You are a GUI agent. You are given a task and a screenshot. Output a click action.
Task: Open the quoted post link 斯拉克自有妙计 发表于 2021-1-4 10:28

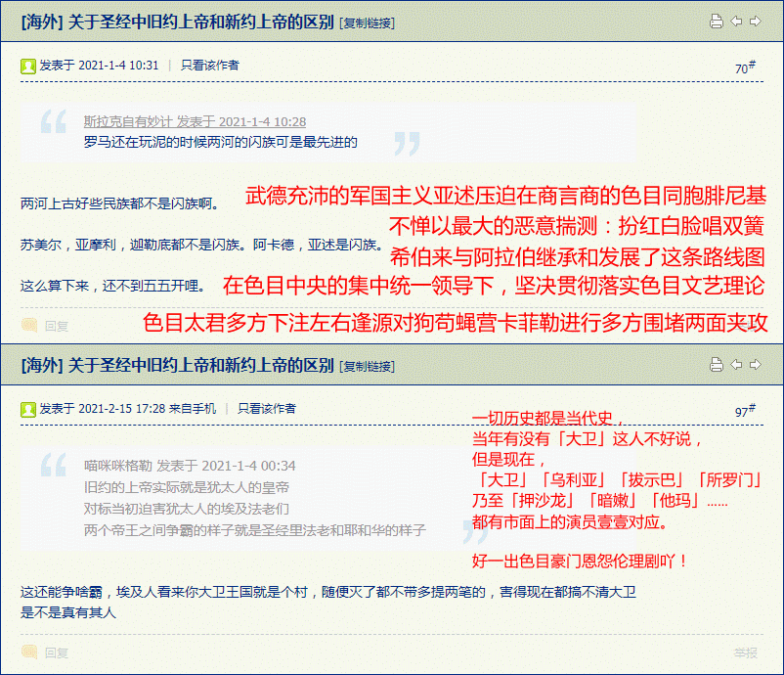coord(195,121)
